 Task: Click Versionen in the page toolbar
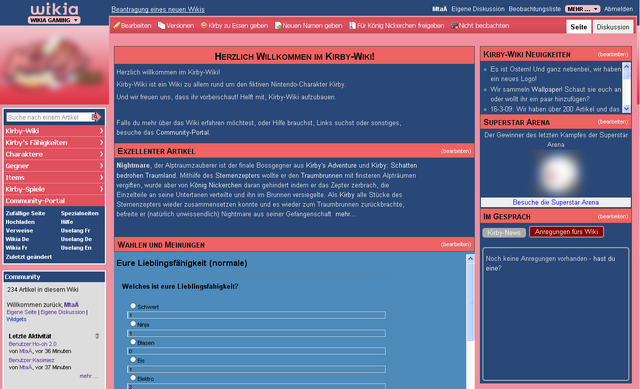coord(180,26)
